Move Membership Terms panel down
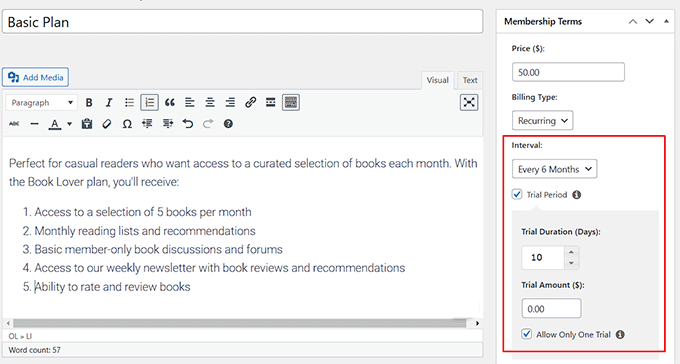 coord(650,21)
